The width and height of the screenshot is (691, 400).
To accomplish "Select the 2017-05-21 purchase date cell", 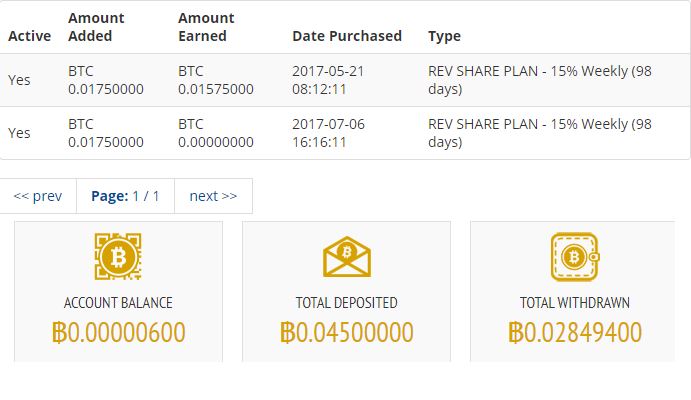I will [x=328, y=80].
